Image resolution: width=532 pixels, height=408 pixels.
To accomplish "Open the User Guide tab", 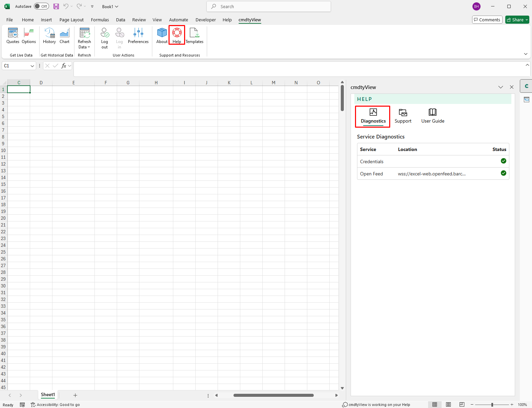I will click(x=433, y=116).
